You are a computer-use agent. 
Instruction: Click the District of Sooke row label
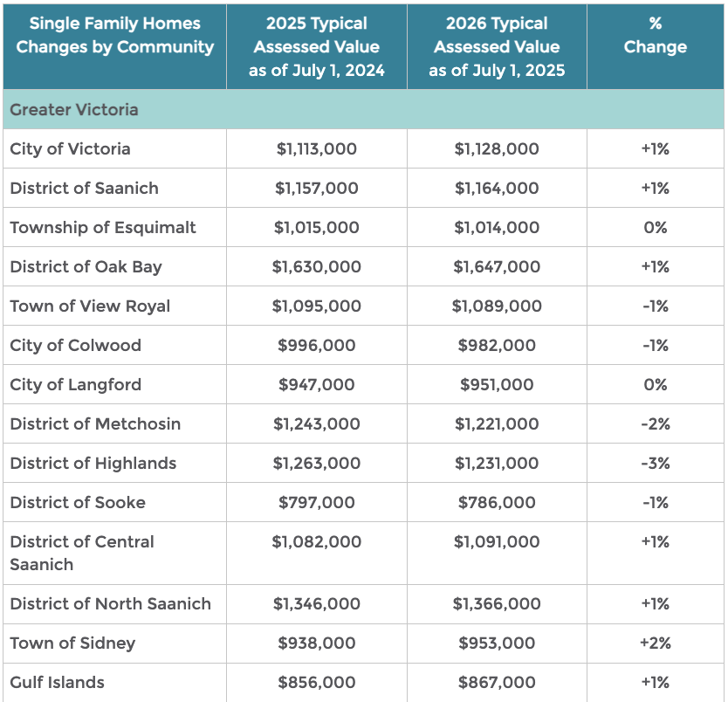78,503
